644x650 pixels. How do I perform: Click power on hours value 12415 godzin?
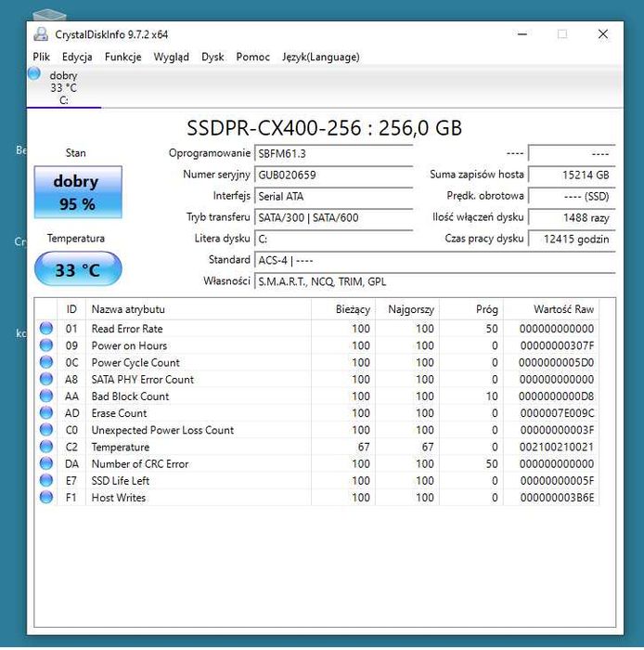[x=572, y=240]
